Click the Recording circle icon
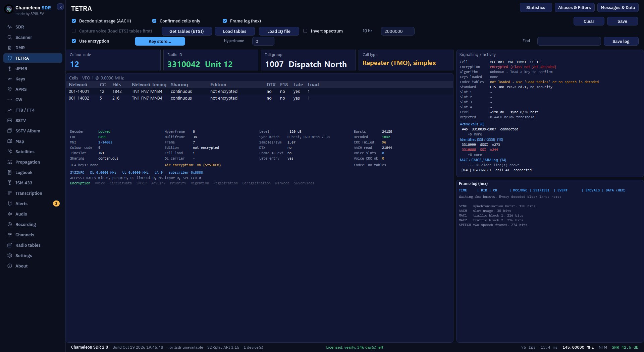The width and height of the screenshot is (644, 352). coord(10,224)
